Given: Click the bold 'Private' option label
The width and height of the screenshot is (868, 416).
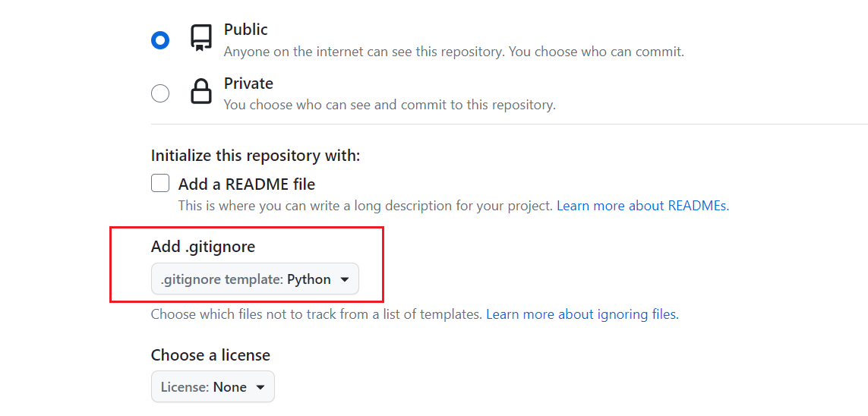Looking at the screenshot, I should (248, 84).
